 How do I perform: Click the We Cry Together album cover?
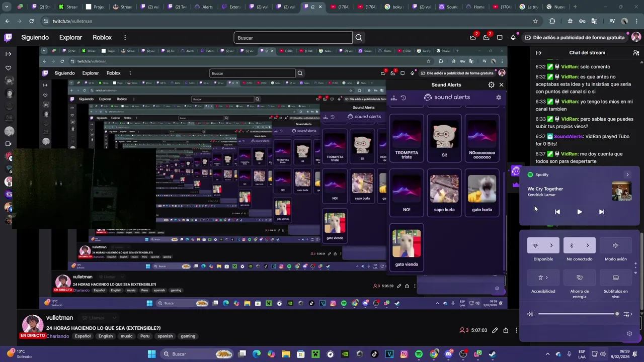pyautogui.click(x=622, y=192)
